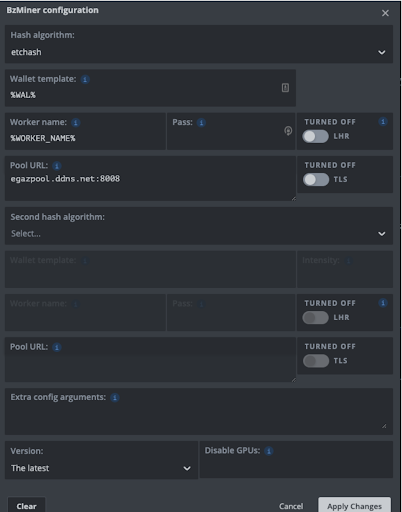Click info icon next to Pass label

[201, 123]
